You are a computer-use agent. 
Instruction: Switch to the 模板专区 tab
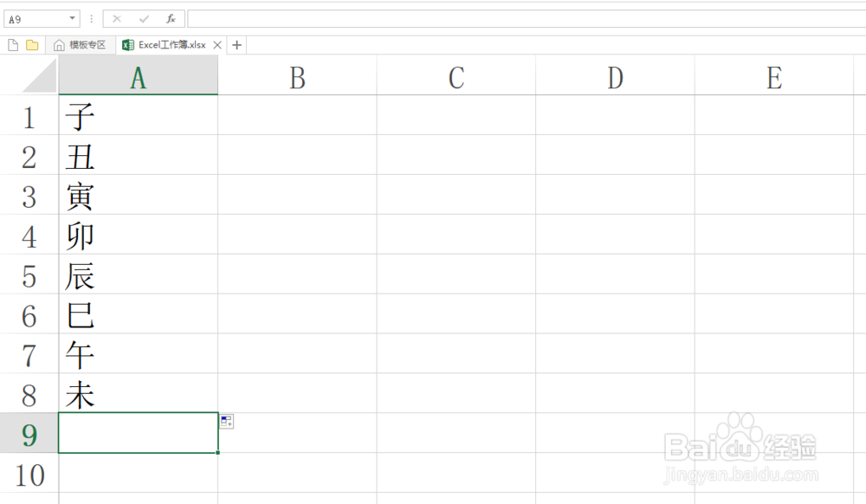coord(81,45)
